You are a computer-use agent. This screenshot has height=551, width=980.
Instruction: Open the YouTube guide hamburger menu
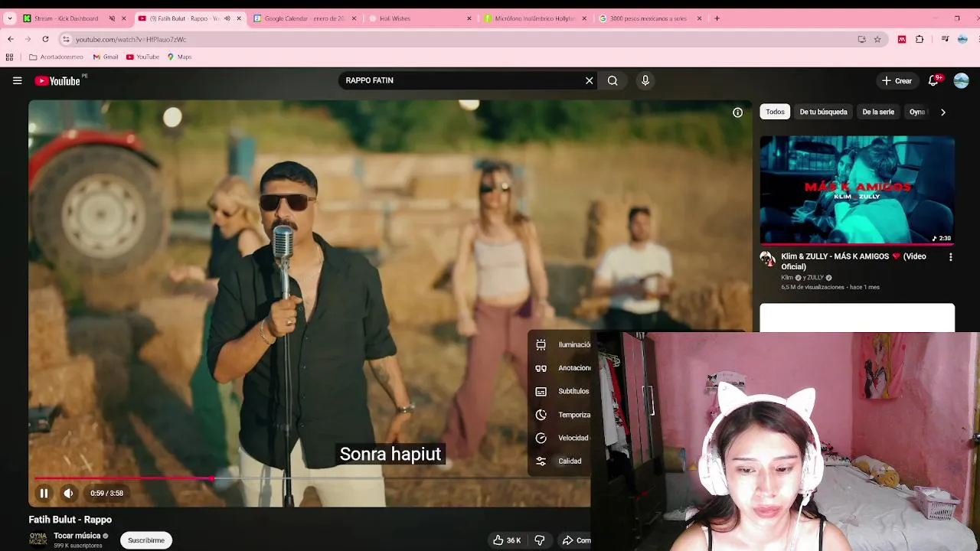(17, 80)
